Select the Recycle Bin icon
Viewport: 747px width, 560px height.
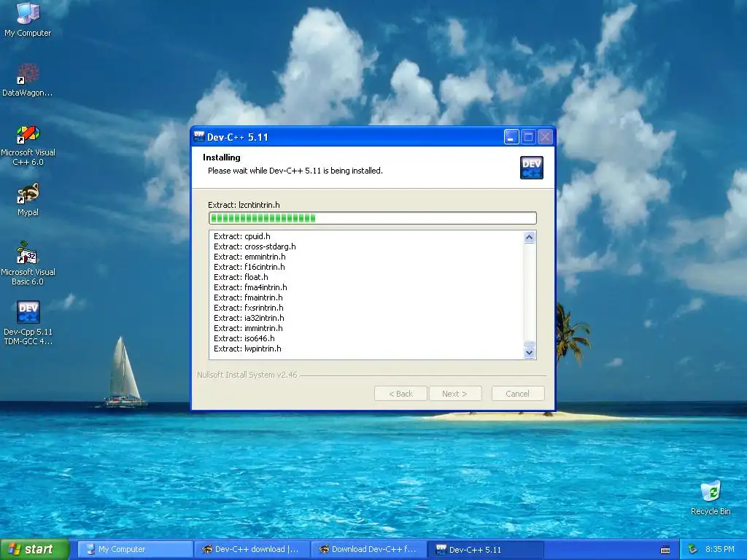[711, 499]
